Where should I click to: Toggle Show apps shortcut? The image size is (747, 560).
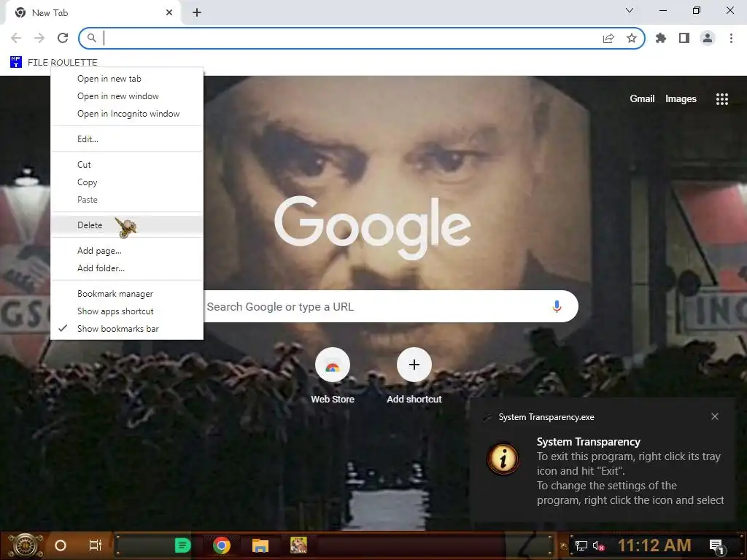point(127,311)
